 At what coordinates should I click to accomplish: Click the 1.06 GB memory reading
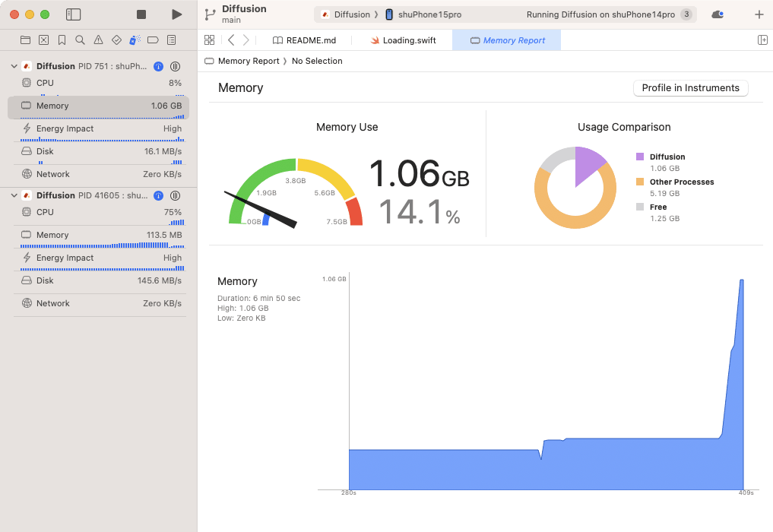[419, 174]
